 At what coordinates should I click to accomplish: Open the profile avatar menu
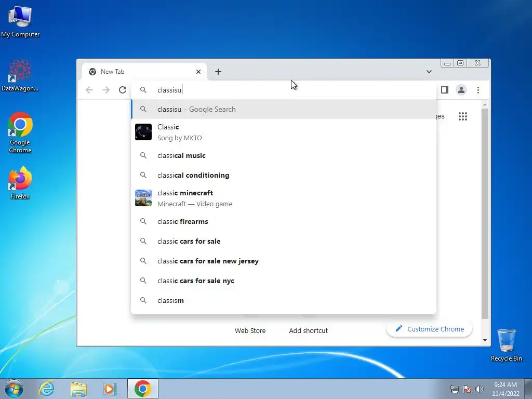pyautogui.click(x=461, y=90)
